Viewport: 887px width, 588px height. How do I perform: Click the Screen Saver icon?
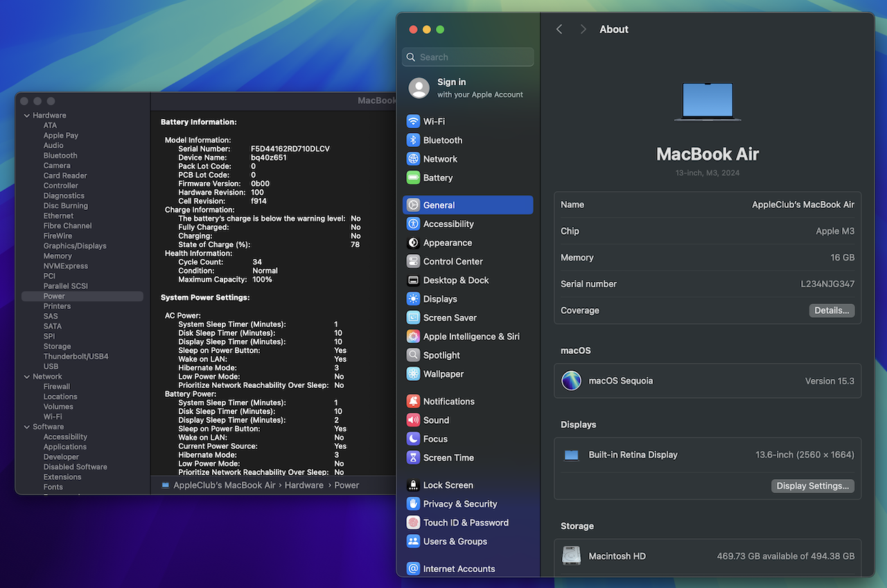[x=413, y=317]
